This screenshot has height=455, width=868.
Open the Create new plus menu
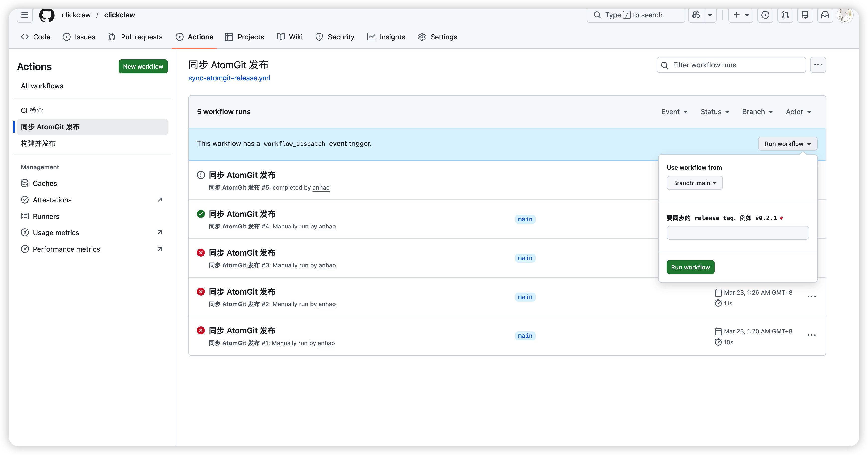[x=741, y=15]
